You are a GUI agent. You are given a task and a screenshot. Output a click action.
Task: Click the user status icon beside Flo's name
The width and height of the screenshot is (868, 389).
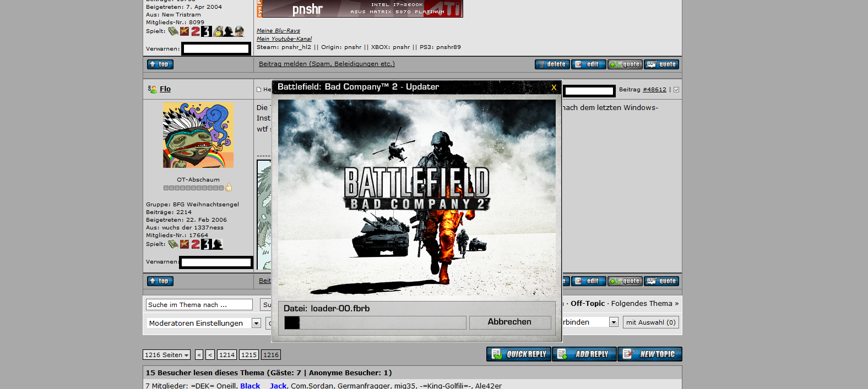(x=153, y=89)
